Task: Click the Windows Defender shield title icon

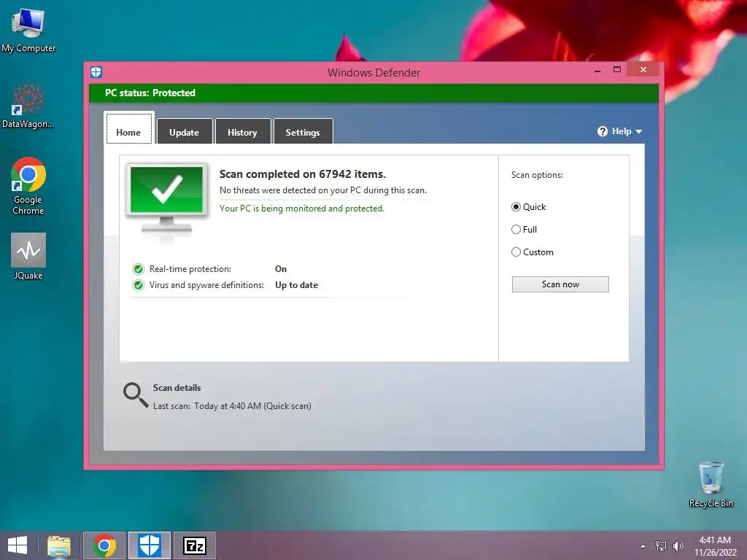Action: tap(96, 72)
